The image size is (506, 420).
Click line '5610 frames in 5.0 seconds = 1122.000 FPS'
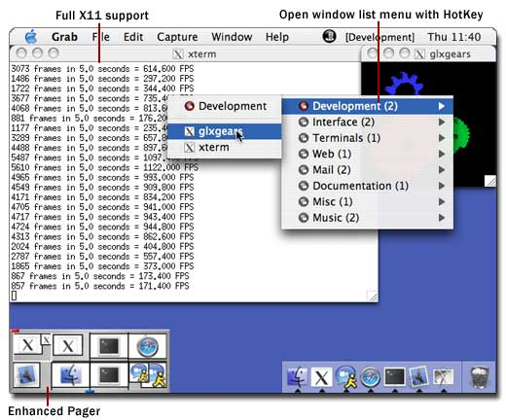tap(105, 167)
